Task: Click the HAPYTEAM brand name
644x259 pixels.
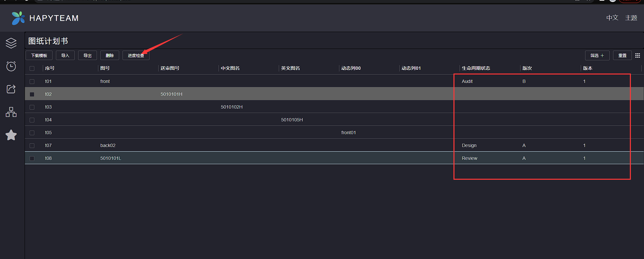Action: [54, 18]
